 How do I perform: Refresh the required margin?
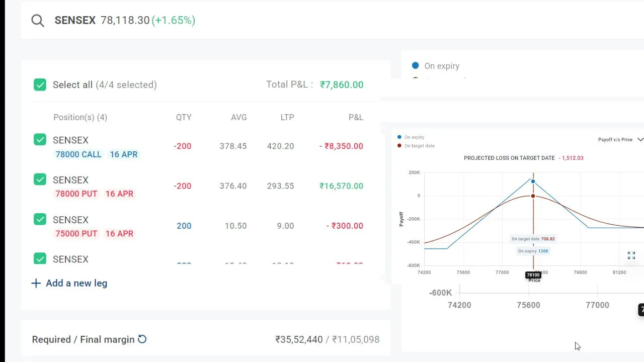pyautogui.click(x=142, y=339)
